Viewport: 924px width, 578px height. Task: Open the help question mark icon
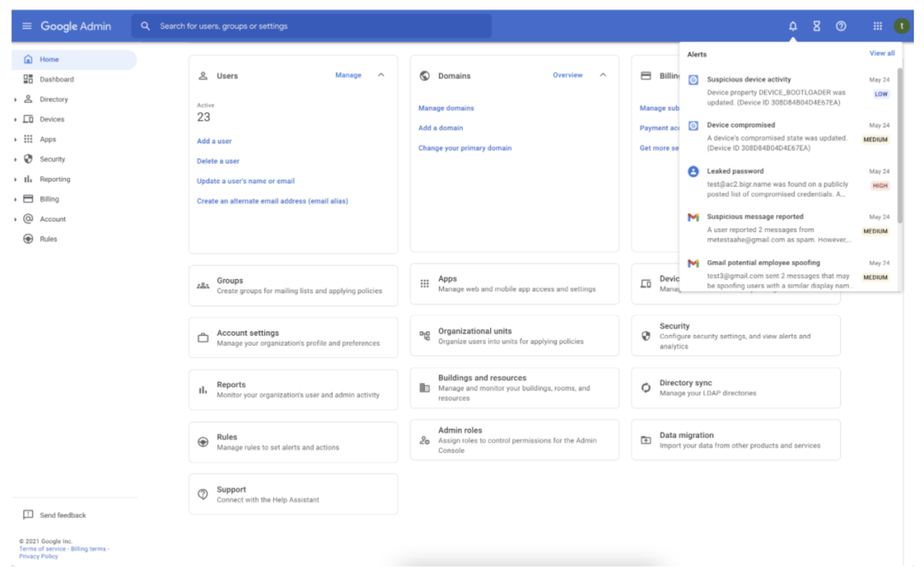pyautogui.click(x=841, y=26)
